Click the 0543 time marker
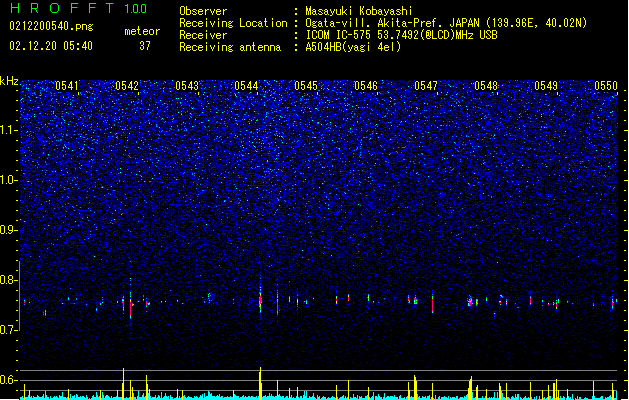 pos(187,86)
